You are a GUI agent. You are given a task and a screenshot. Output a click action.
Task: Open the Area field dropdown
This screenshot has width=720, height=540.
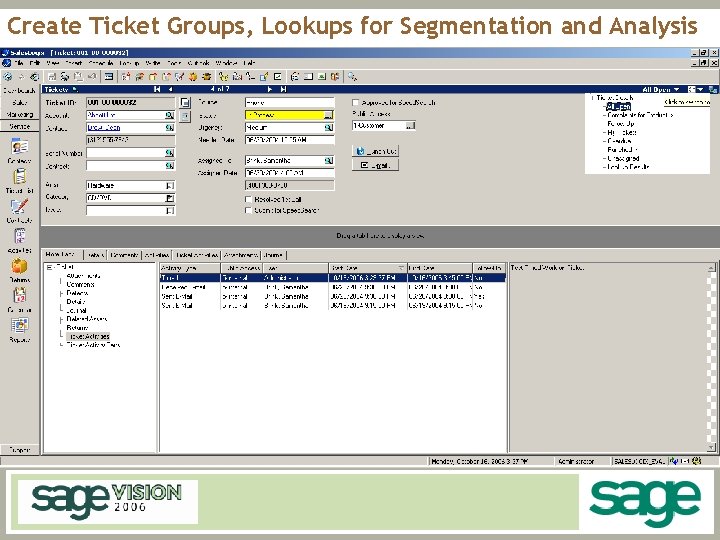[170, 185]
